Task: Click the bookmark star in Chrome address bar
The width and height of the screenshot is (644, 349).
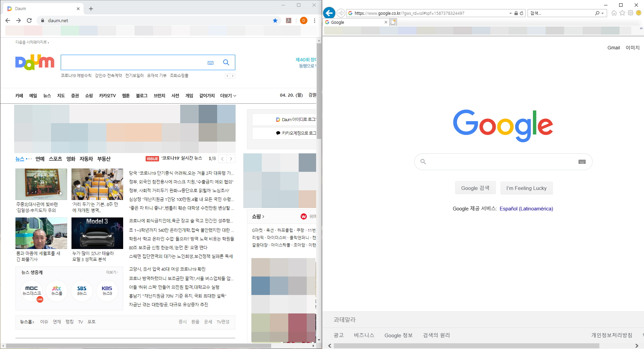Action: tap(275, 20)
